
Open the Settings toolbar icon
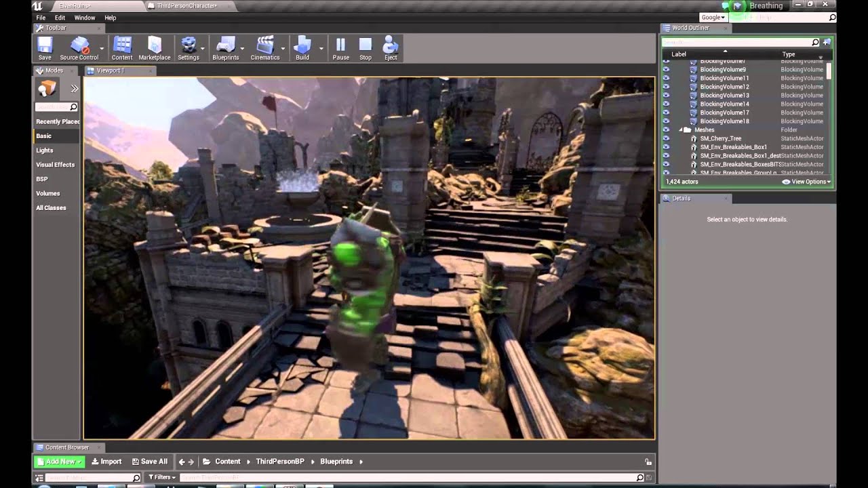pos(189,48)
